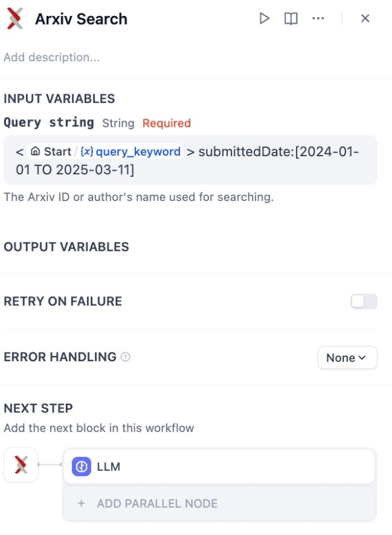392x535 pixels.
Task: Enable the Retry on Failure toggle
Action: (364, 301)
